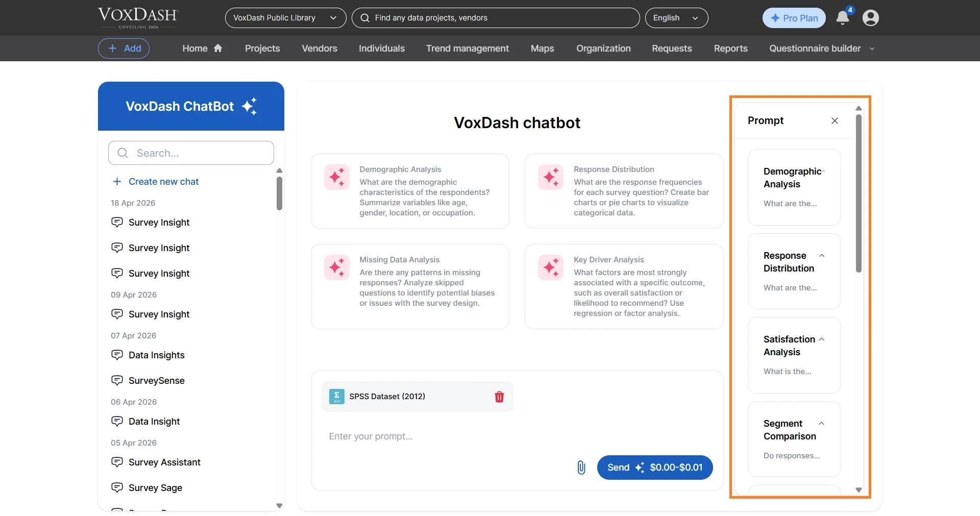This screenshot has height=516, width=980.
Task: Open the user profile avatar
Action: click(x=871, y=18)
